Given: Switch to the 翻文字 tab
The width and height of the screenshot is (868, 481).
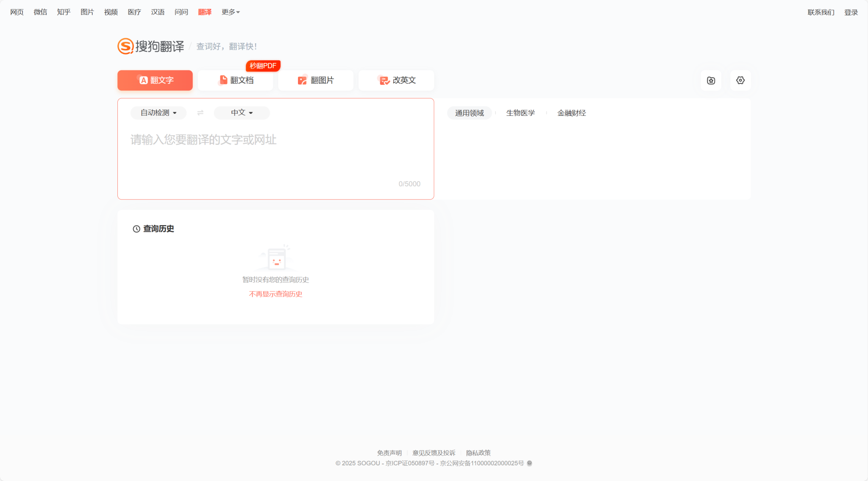Looking at the screenshot, I should (x=155, y=80).
